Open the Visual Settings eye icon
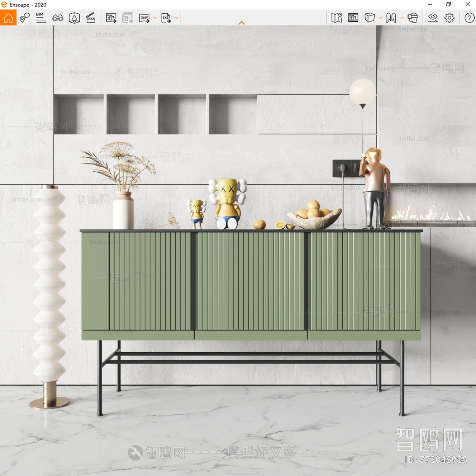The height and width of the screenshot is (476, 476). 433,18
